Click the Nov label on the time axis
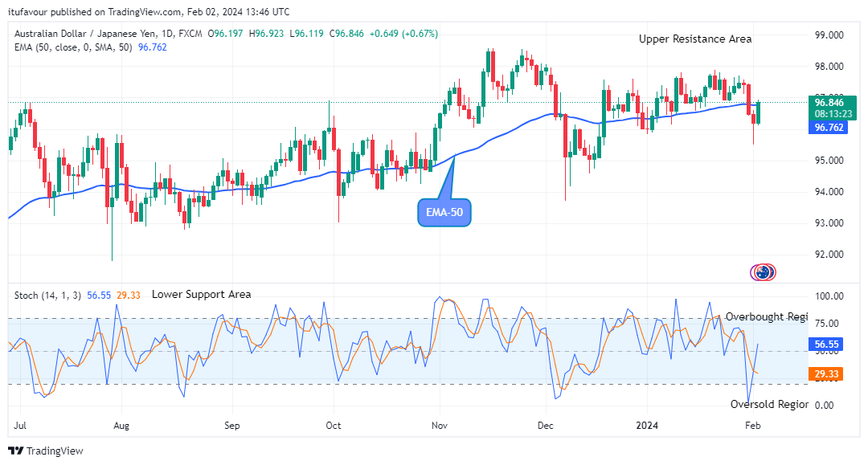Viewport: 868px width, 465px height. [x=439, y=426]
